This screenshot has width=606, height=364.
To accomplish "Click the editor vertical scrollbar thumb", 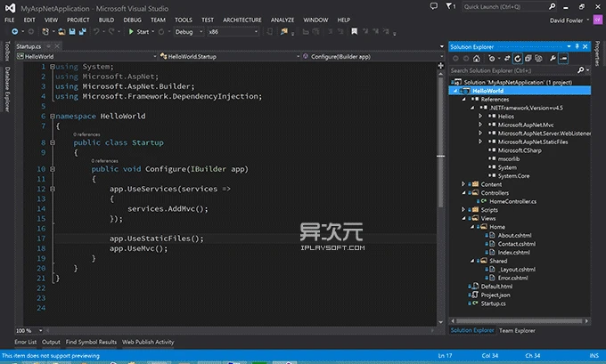I will click(440, 143).
